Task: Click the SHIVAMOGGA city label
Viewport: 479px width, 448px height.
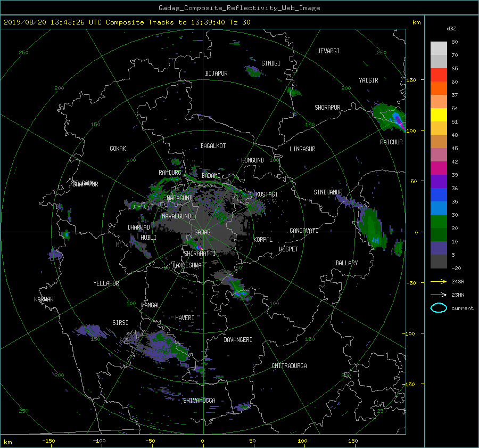Action: coord(199,401)
